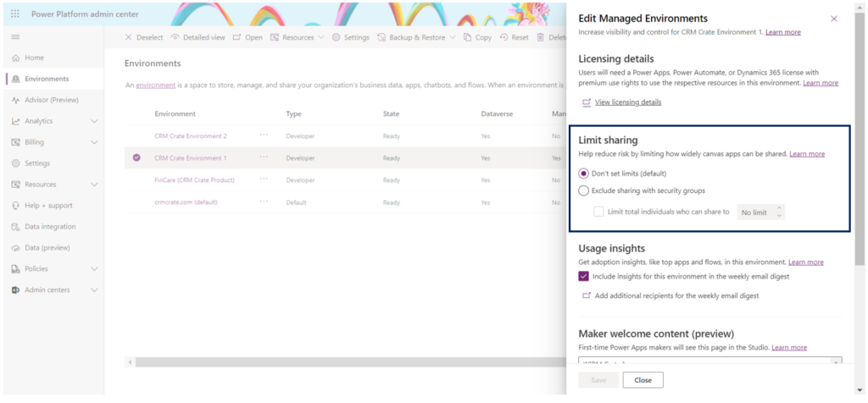
Task: Select Don't set limits radio option
Action: [583, 174]
